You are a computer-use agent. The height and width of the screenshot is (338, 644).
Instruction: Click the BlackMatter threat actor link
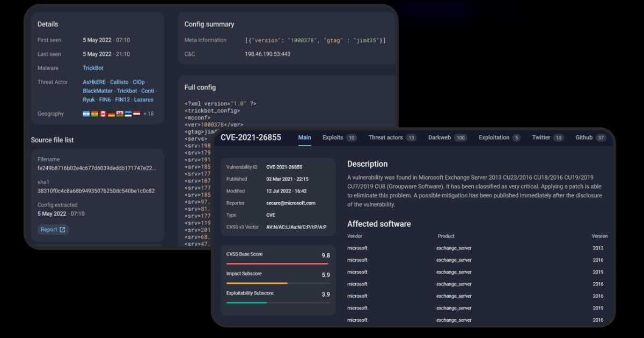(98, 91)
